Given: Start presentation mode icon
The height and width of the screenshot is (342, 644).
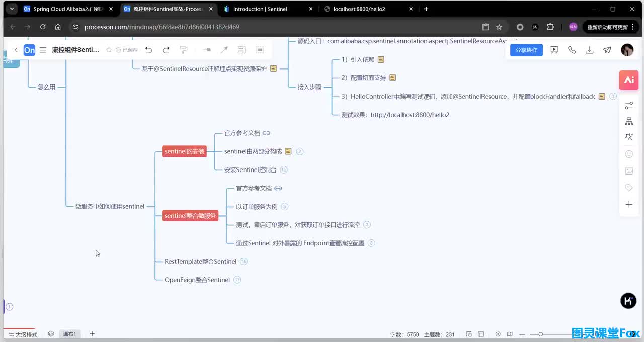Looking at the screenshot, I should 554,50.
